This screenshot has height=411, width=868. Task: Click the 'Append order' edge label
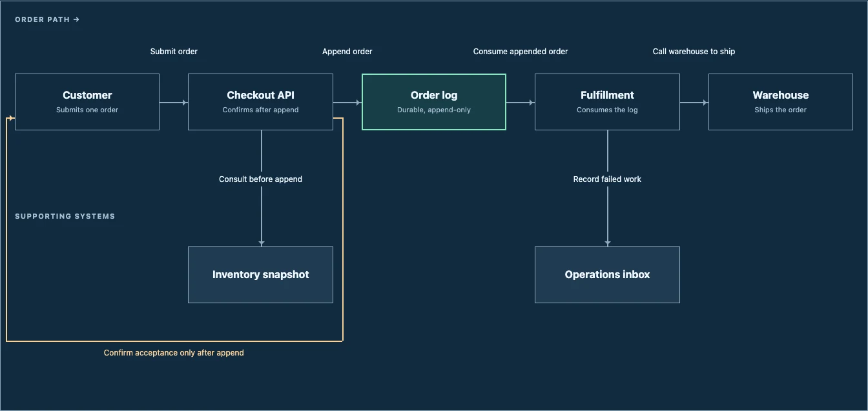click(347, 52)
